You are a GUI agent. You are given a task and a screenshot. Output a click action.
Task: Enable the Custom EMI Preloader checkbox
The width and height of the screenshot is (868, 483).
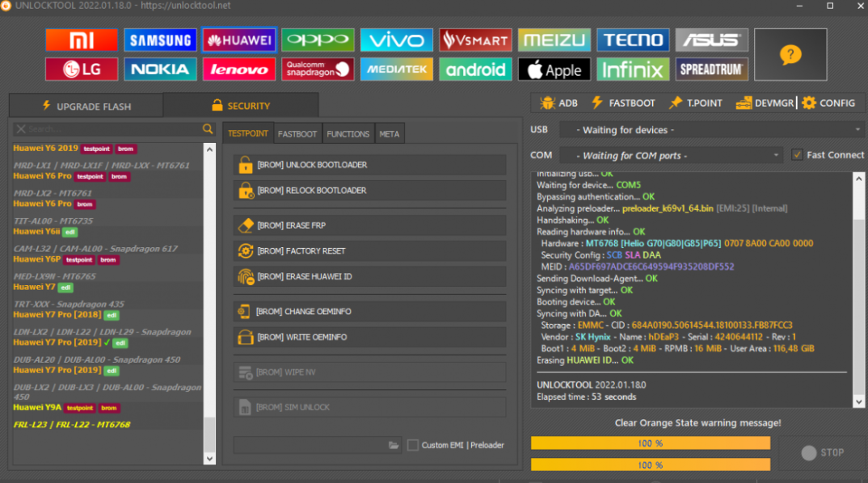[x=413, y=445]
